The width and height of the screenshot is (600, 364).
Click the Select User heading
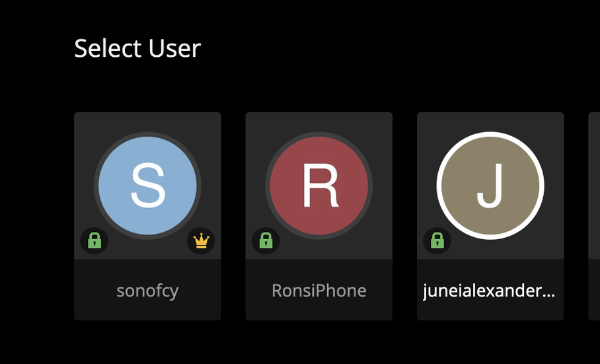click(x=137, y=48)
